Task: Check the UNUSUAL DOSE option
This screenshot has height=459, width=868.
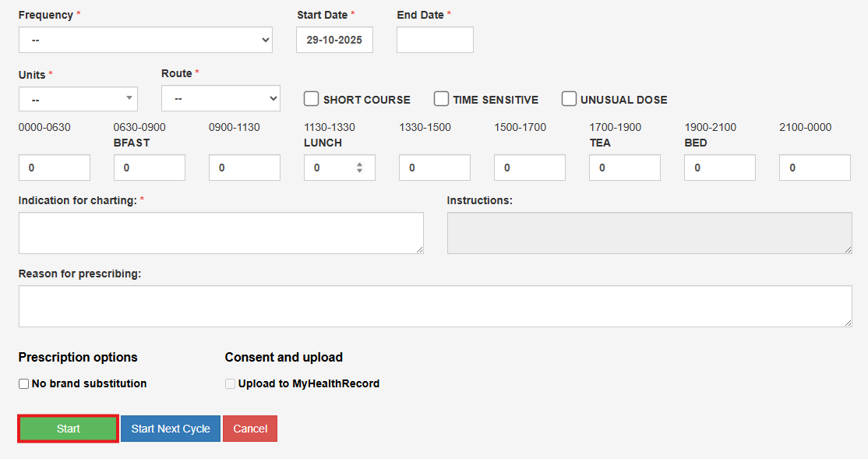Action: (570, 99)
